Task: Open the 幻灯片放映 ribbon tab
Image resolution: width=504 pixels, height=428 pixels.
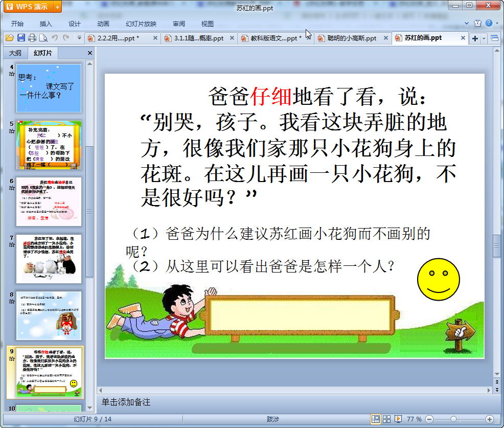Action: [141, 24]
